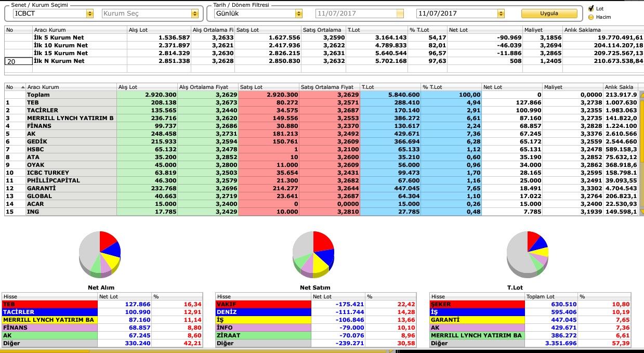Viewport: 644px width, 353px height.
Task: Click Maliyet header in the broker table
Action: click(x=572, y=87)
